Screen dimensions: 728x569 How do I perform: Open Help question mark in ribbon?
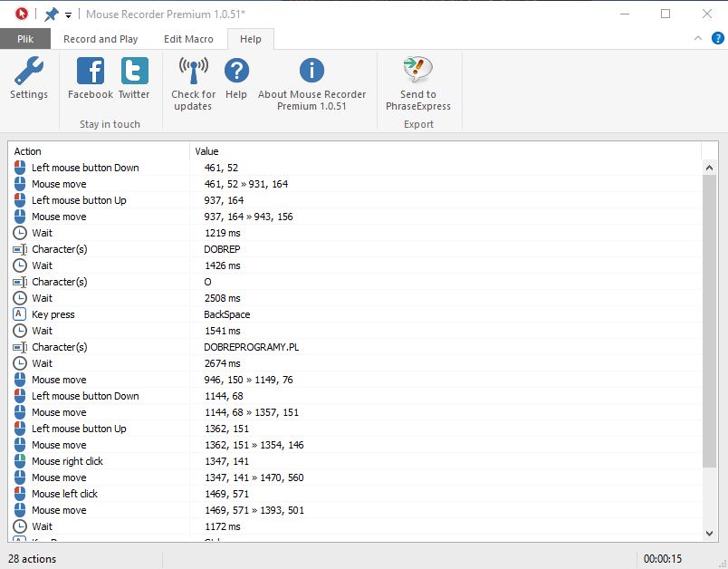(236, 71)
